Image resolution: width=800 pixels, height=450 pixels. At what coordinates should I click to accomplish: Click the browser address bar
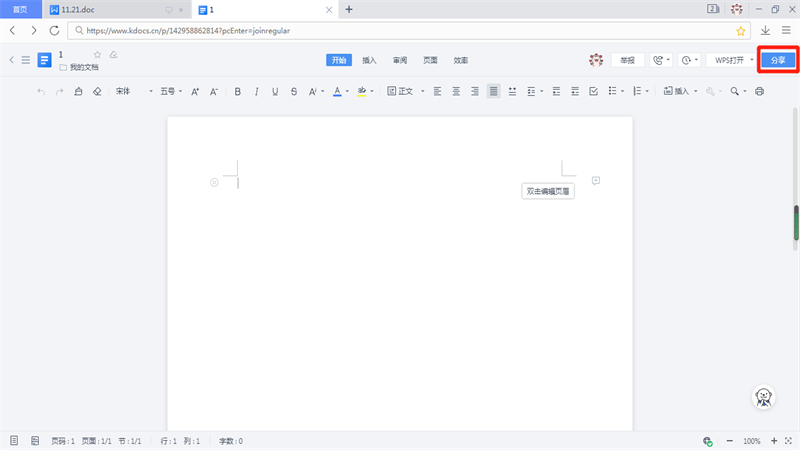click(400, 30)
